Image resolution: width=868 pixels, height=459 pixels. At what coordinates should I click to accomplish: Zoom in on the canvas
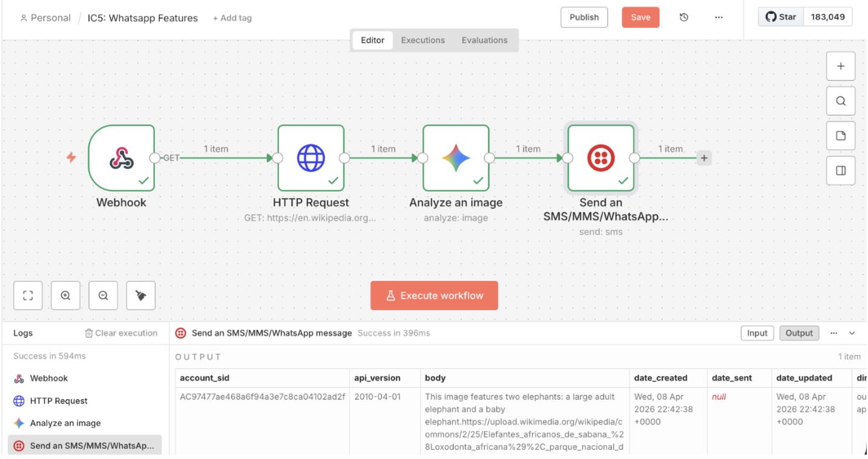[65, 296]
